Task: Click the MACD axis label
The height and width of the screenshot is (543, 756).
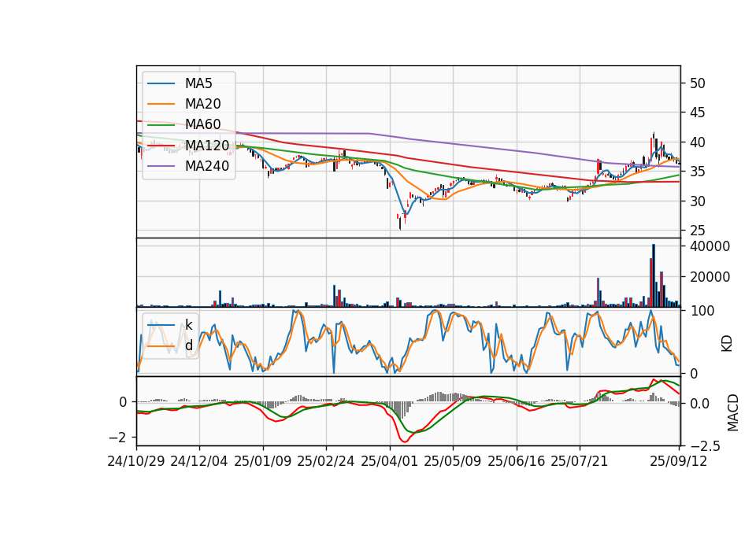Action: tap(732, 412)
